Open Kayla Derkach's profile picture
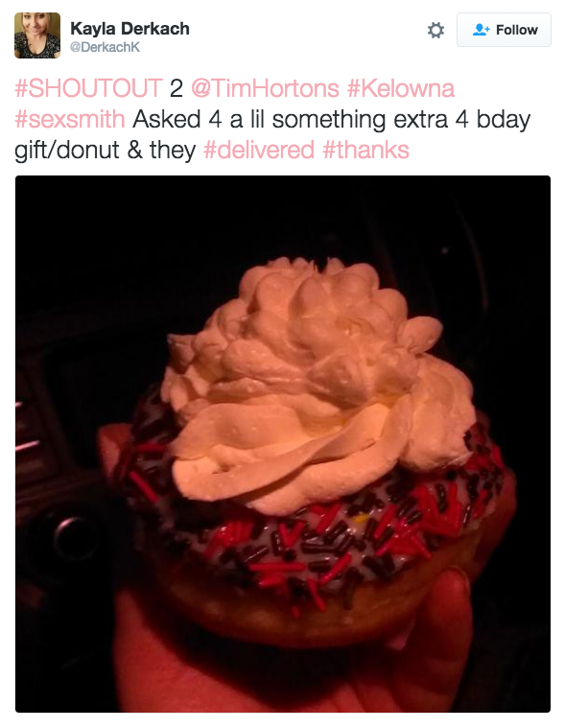 coord(37,35)
